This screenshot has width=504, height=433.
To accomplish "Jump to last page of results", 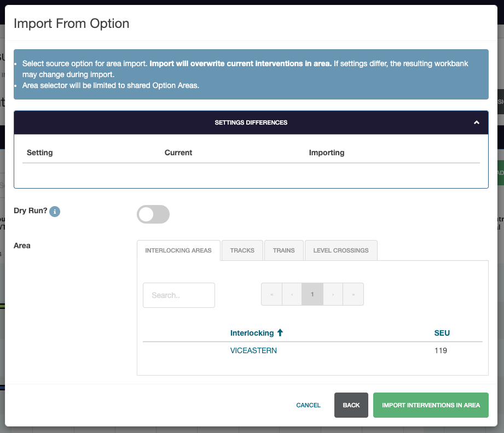I will click(354, 294).
